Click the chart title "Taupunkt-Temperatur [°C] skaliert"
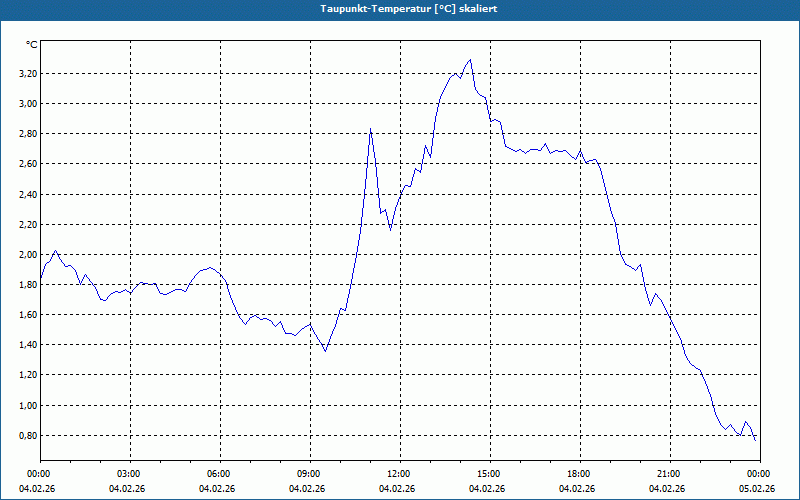Screen dimensions: 800x500 pyautogui.click(x=409, y=9)
